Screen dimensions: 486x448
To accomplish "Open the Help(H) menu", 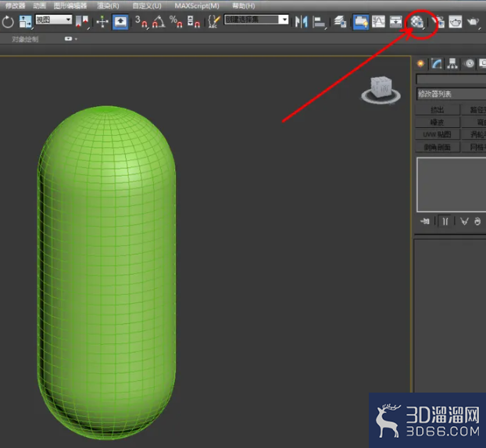I will pyautogui.click(x=244, y=5).
